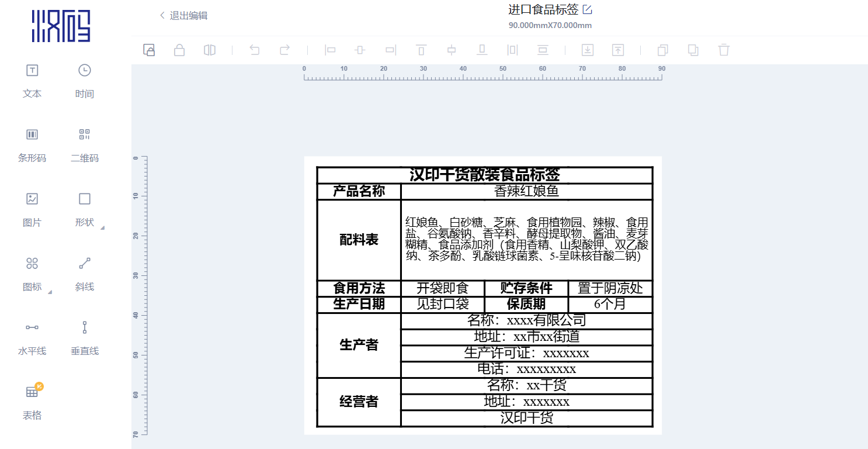Image resolution: width=868 pixels, height=449 pixels.
Task: Distribute elements horizontally
Action: (x=512, y=50)
